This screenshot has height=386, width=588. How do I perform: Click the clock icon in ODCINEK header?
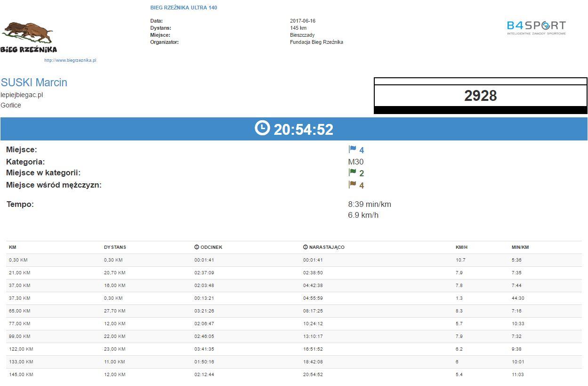coord(197,247)
